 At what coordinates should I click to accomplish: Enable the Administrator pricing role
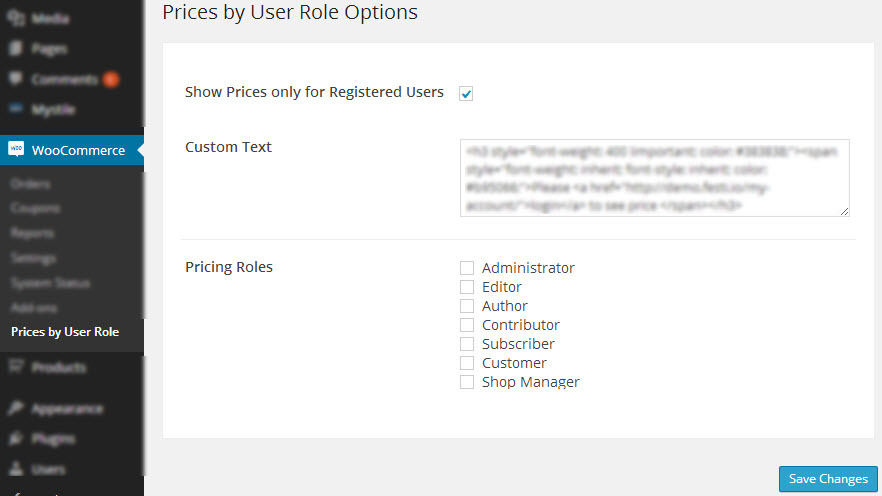coord(467,268)
